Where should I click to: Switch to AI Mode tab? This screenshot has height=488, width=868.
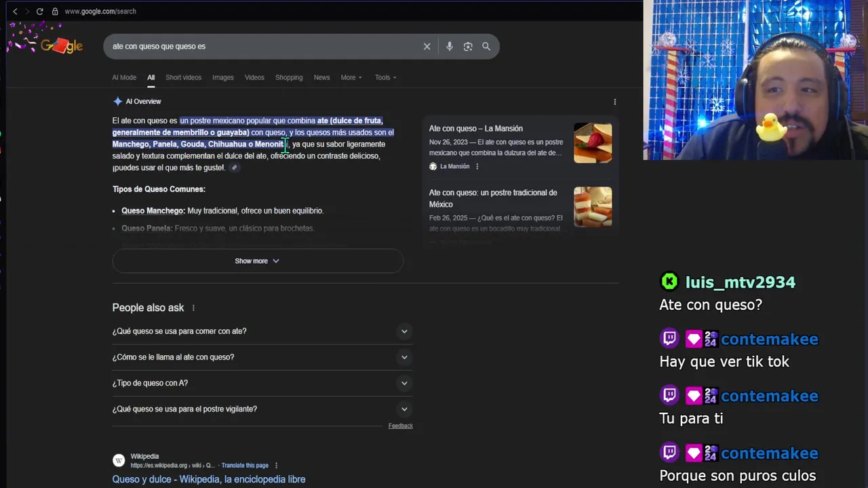point(124,77)
